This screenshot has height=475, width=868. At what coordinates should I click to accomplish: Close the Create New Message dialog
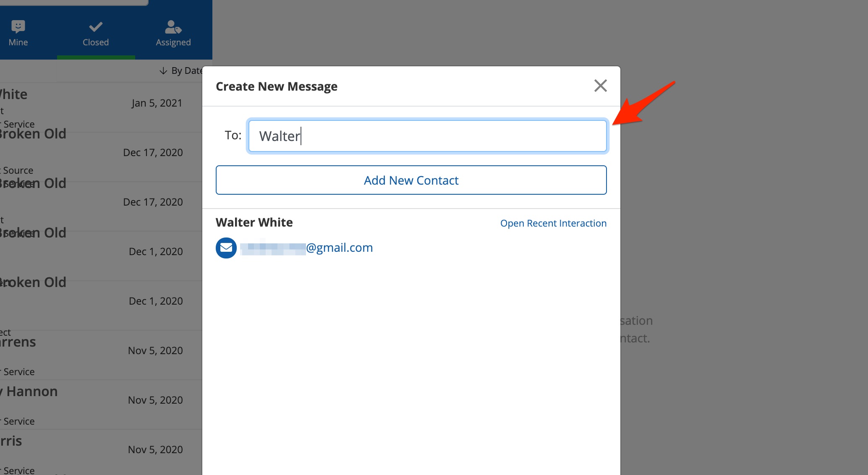[600, 86]
